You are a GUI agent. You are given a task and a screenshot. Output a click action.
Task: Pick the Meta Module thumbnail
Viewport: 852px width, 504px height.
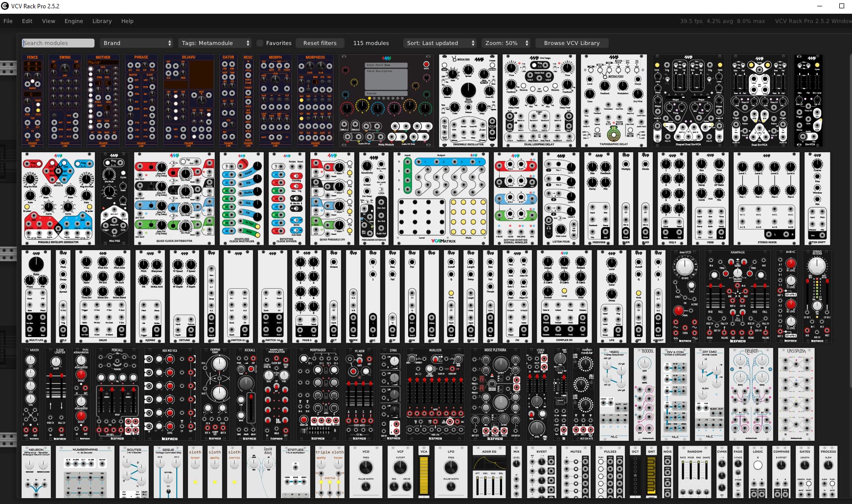[x=386, y=100]
